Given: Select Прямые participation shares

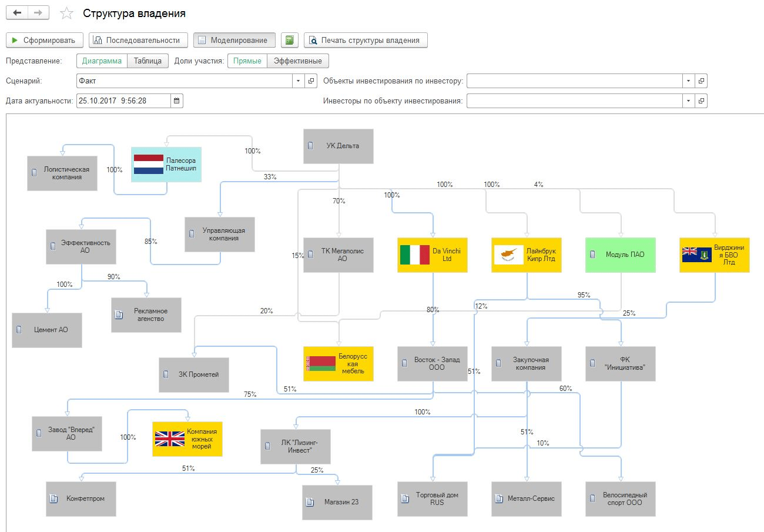Looking at the screenshot, I should click(x=247, y=61).
